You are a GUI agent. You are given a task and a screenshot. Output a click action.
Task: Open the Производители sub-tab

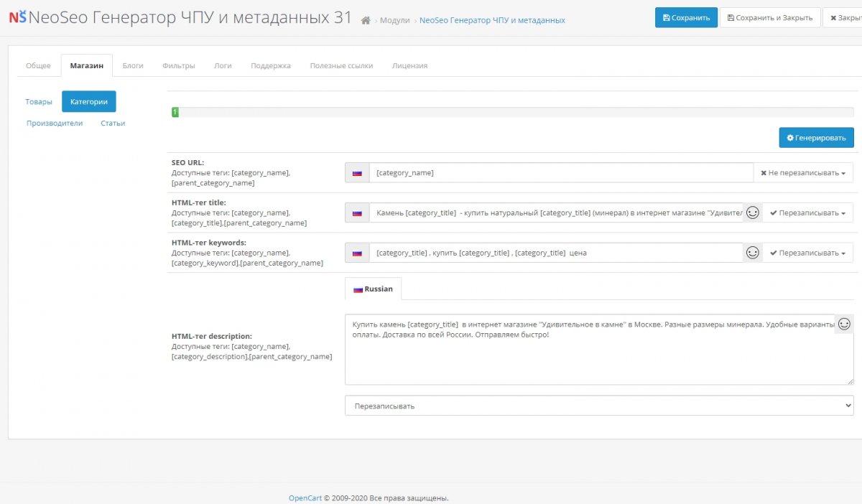[x=55, y=123]
